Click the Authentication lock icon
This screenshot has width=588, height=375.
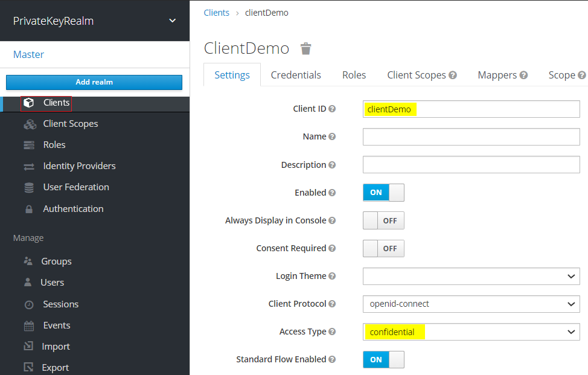[x=29, y=210]
